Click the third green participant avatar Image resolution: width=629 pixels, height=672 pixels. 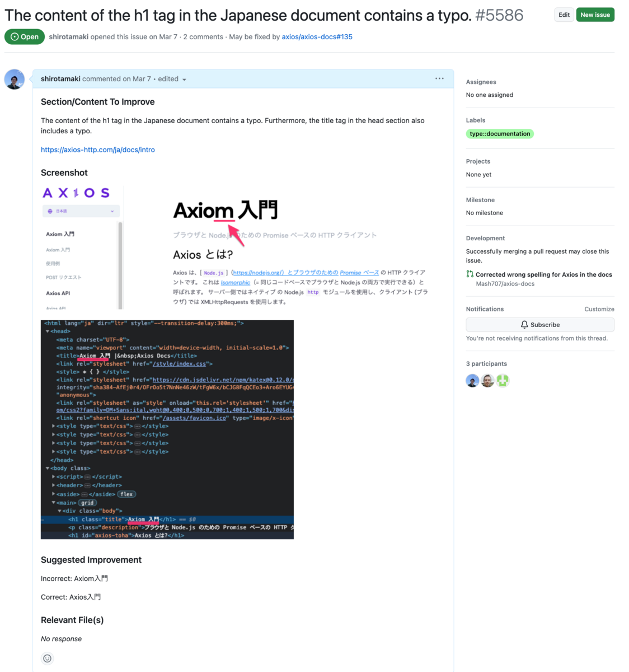(x=503, y=381)
